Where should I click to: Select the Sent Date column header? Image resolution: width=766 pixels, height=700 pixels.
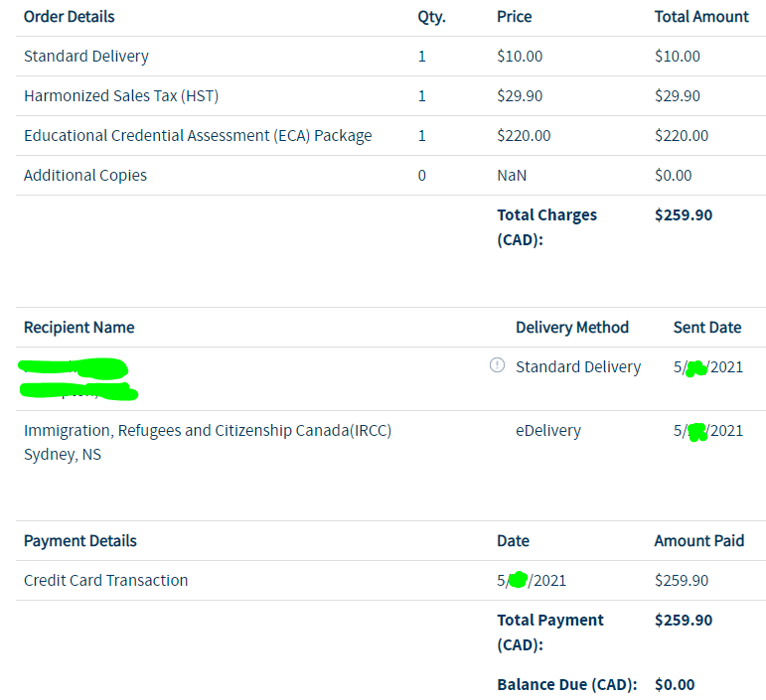(707, 328)
